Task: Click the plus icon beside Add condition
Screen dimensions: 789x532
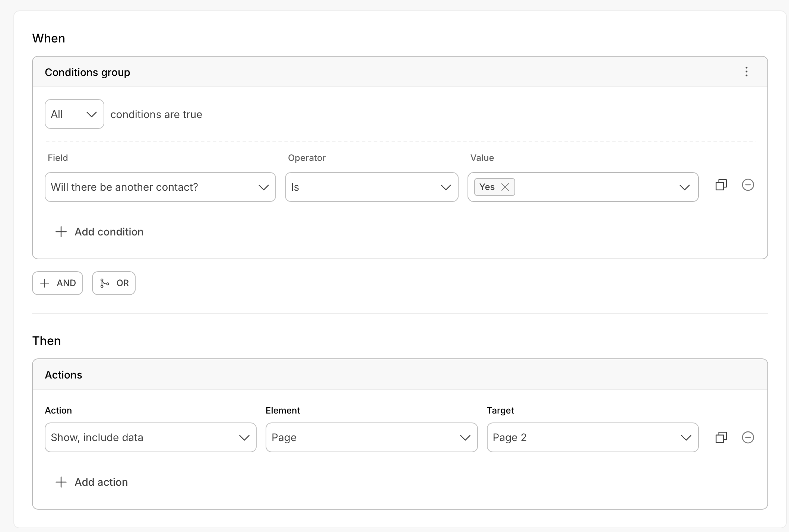Action: (x=61, y=232)
